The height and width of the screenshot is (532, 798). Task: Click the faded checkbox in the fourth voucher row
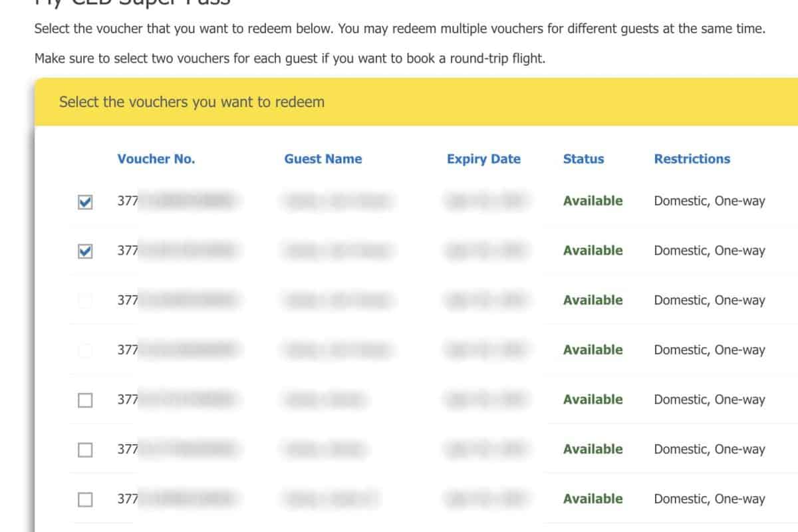85,350
